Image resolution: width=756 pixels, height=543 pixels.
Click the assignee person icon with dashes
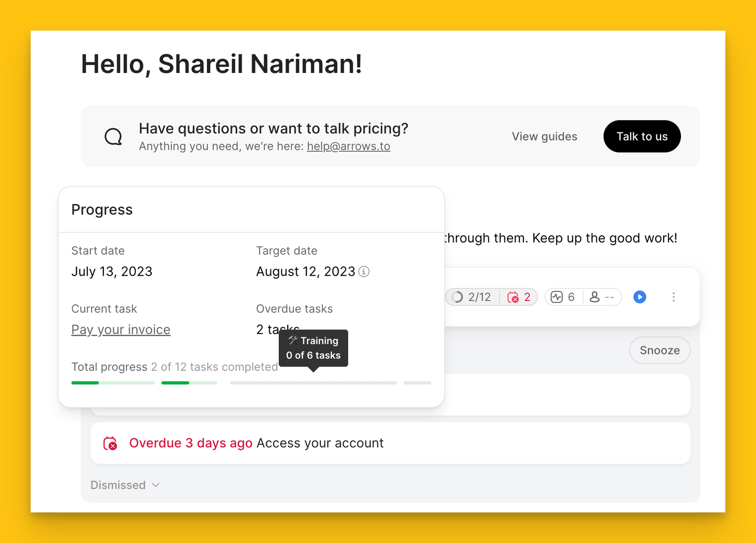[594, 297]
